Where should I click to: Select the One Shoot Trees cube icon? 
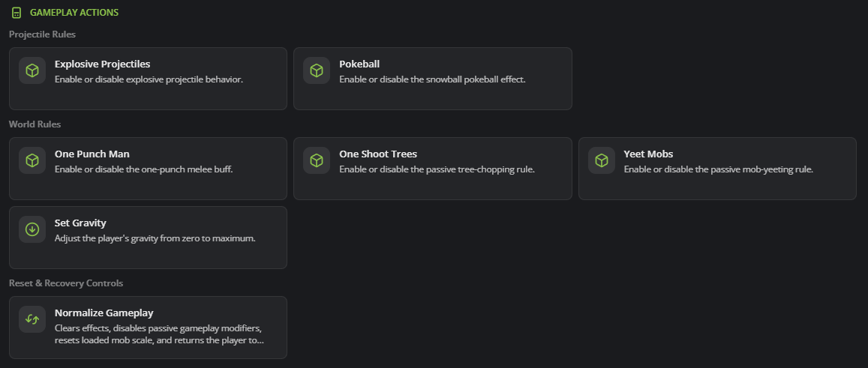pos(317,160)
